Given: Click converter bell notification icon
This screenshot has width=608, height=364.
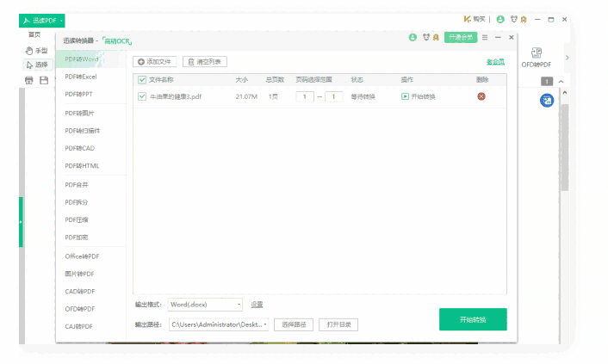Looking at the screenshot, I should click(436, 37).
